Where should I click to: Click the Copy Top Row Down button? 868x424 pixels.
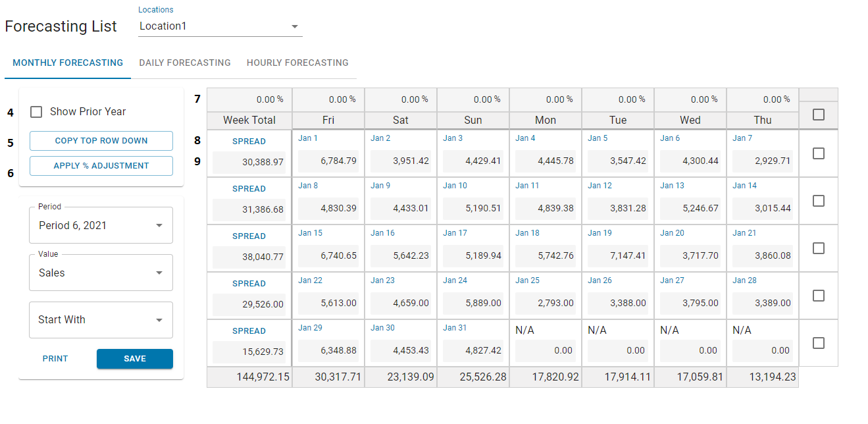click(x=101, y=141)
